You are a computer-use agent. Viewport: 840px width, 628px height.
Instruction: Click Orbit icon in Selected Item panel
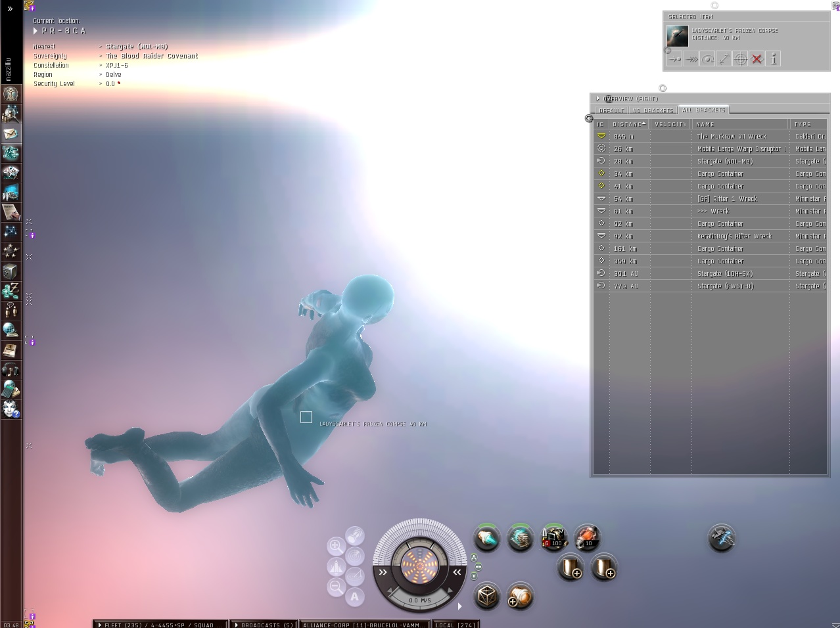point(707,59)
